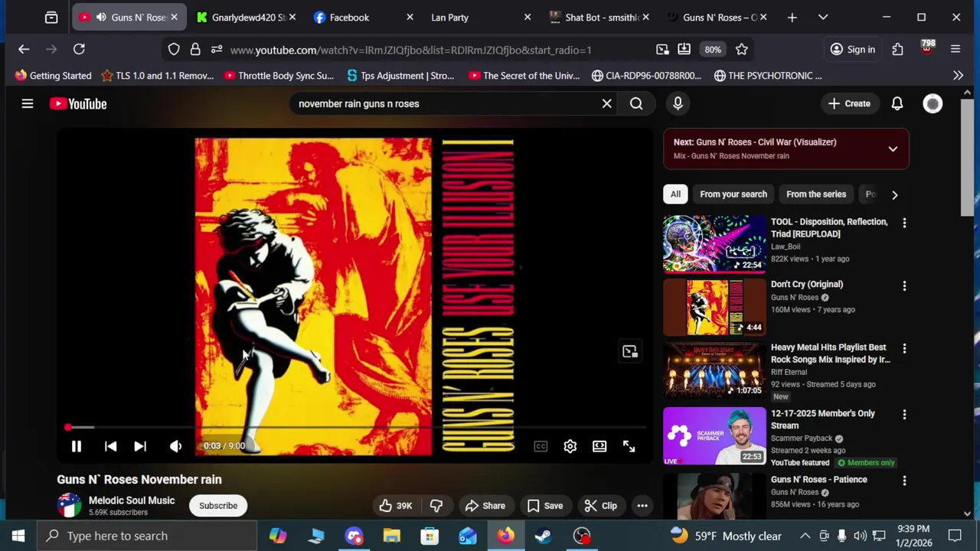Open Don't Cry (Original) thumbnail
This screenshot has width=980, height=551.
tap(714, 307)
